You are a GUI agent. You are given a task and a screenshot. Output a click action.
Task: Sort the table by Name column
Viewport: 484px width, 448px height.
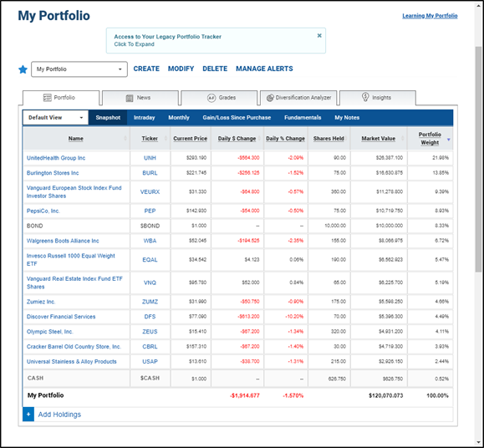pos(76,139)
